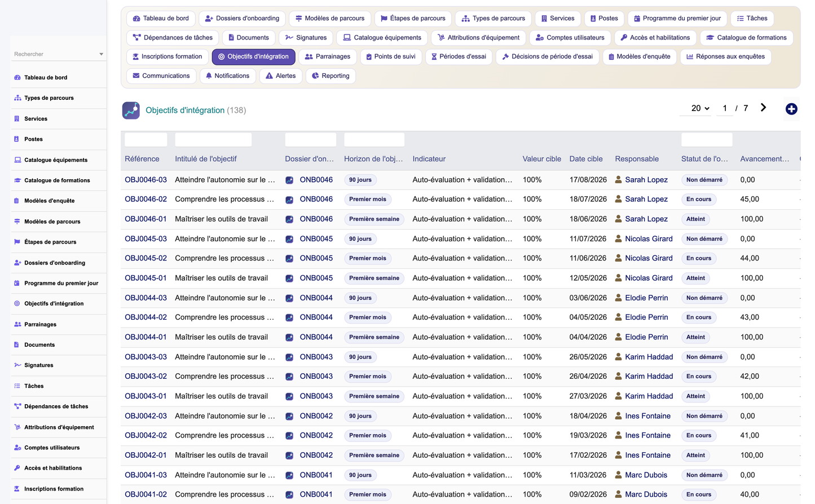Open objective reference OBJ0045-02
Image resolution: width=815 pixels, height=504 pixels.
tap(146, 258)
